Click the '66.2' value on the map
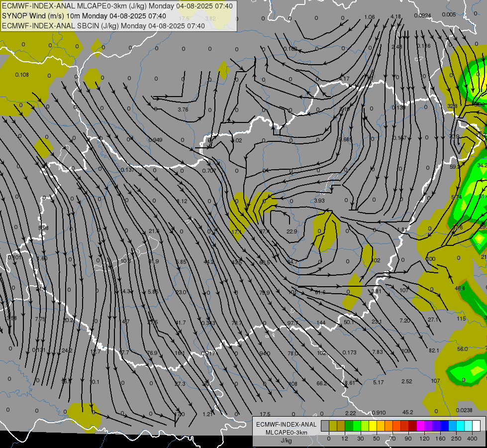Screen dimensions: 487x448 [x=321, y=383]
